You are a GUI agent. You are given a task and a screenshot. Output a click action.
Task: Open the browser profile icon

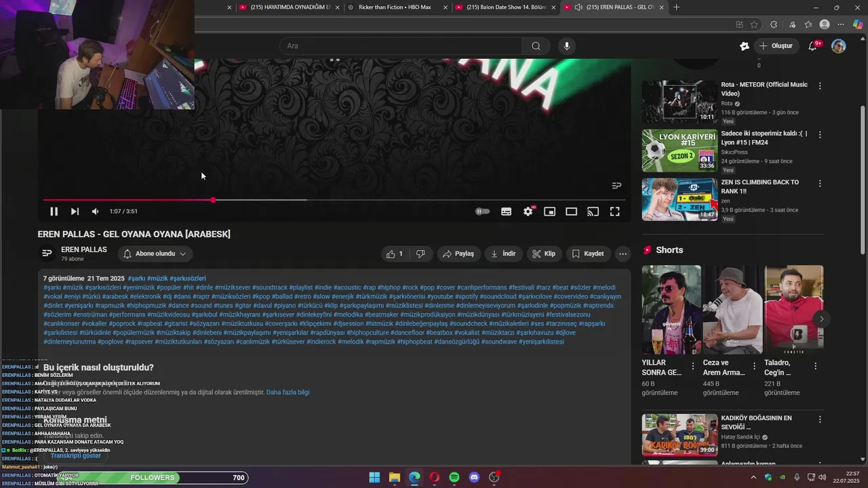(x=825, y=24)
